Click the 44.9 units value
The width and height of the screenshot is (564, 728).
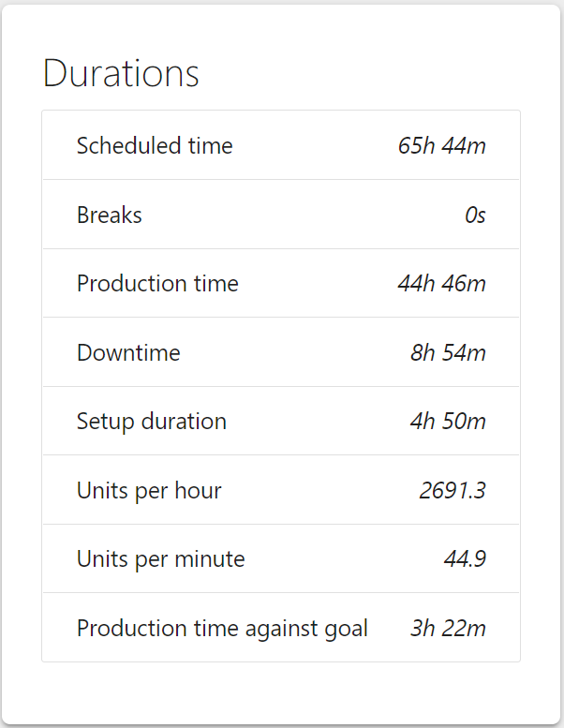[465, 559]
